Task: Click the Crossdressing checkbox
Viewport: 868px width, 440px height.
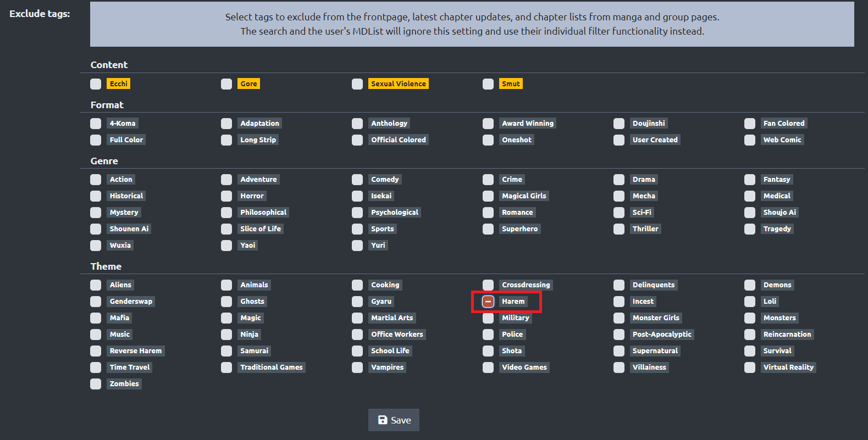Action: pos(488,285)
